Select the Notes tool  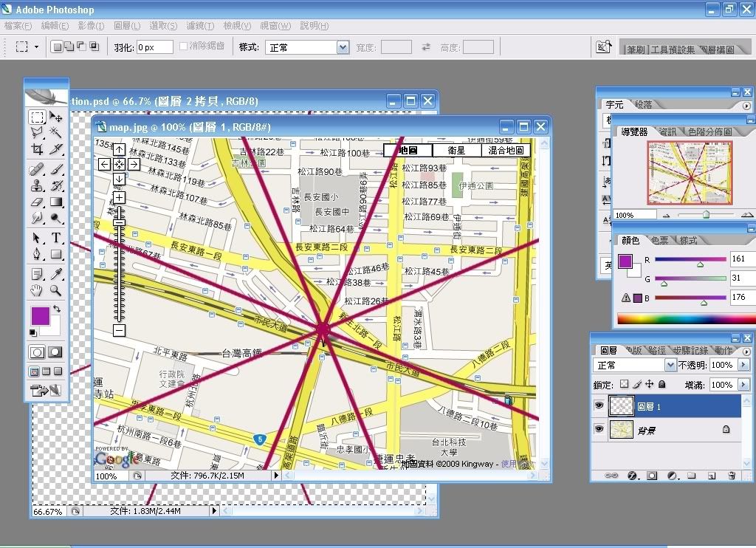point(37,274)
